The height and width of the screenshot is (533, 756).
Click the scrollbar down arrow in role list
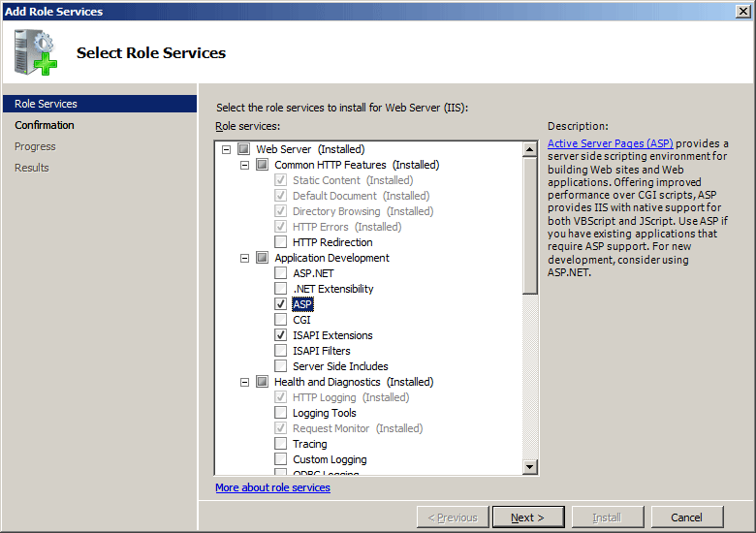point(529,467)
